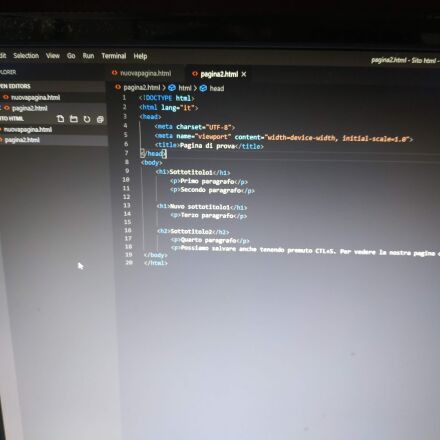
Task: Click the h2 text 'Sottotitolo2'
Action: click(191, 231)
